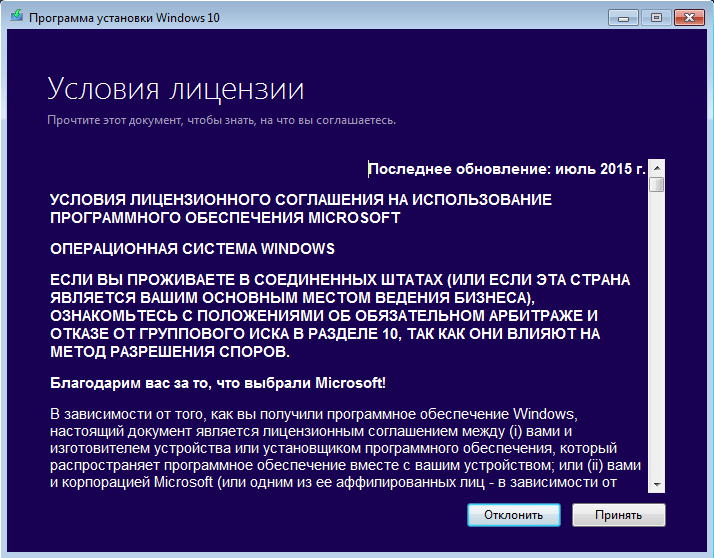
Task: Close the Windows 10 setup window
Action: [689, 18]
